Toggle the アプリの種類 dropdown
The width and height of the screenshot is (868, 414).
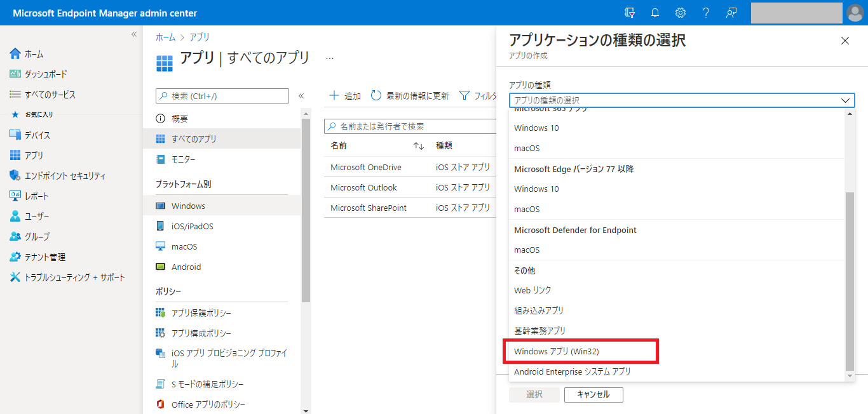click(682, 100)
